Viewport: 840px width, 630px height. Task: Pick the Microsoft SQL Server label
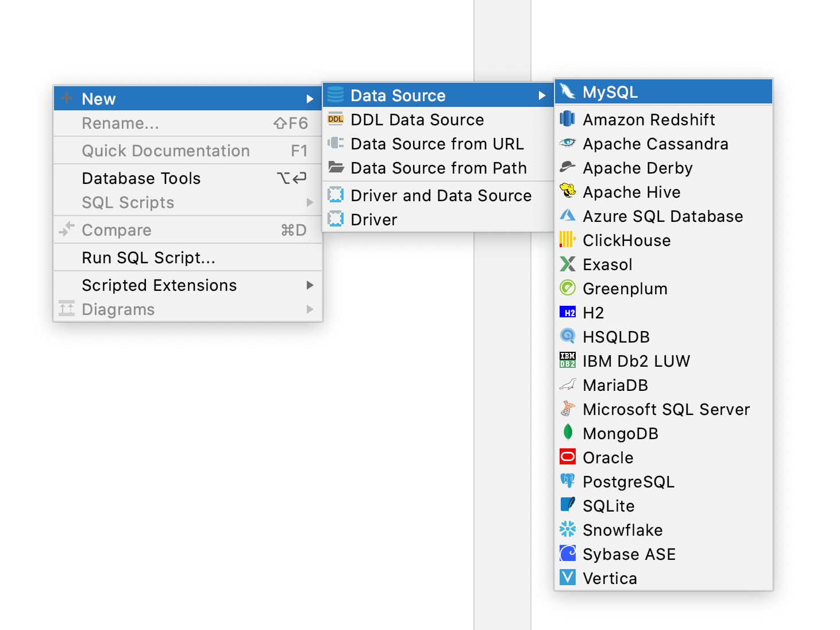coord(666,409)
